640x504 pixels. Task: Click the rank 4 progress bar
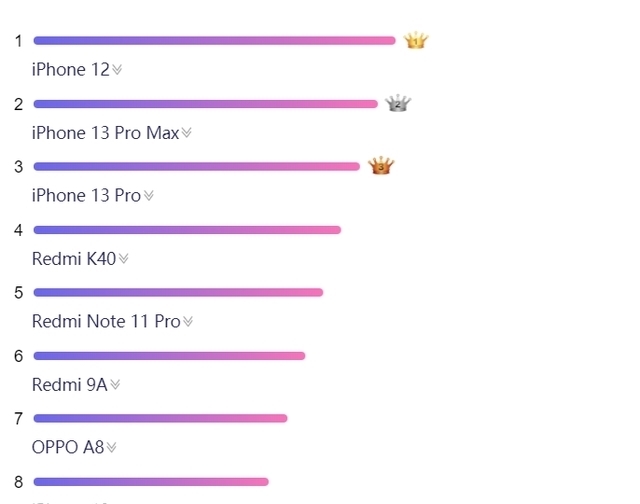(187, 230)
